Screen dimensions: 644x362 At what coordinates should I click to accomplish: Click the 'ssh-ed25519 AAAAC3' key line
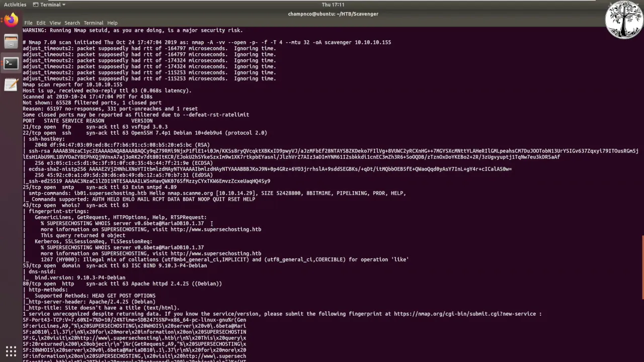146,181
